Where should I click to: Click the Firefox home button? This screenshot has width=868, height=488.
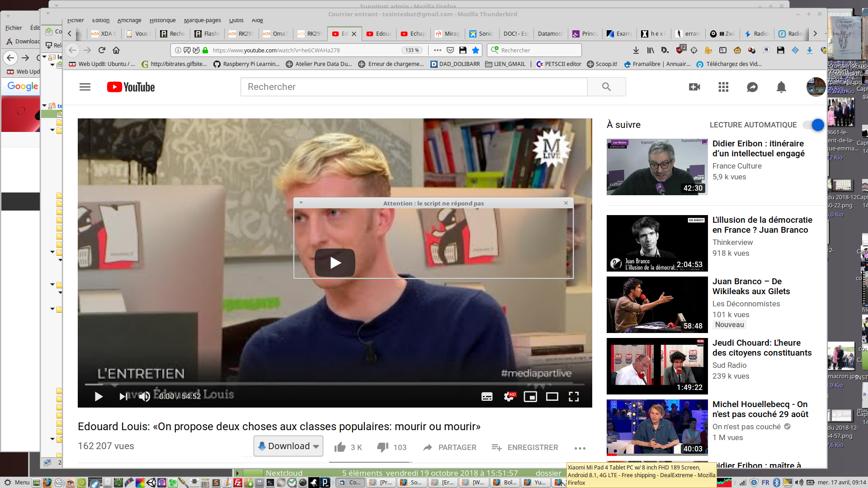[116, 50]
